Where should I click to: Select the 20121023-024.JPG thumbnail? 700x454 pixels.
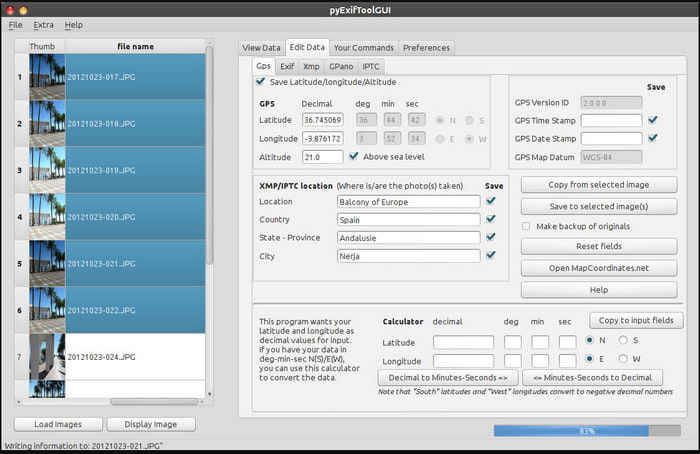point(47,356)
